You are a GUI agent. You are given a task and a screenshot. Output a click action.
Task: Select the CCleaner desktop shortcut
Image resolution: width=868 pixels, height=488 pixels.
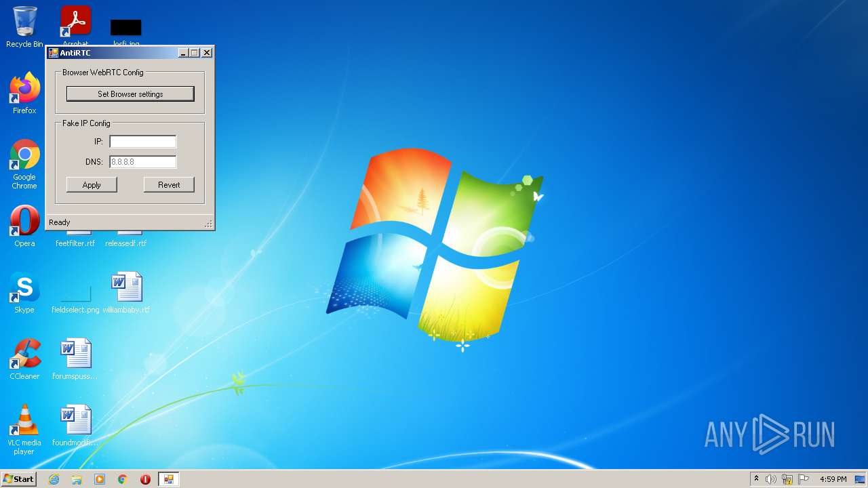coord(24,359)
